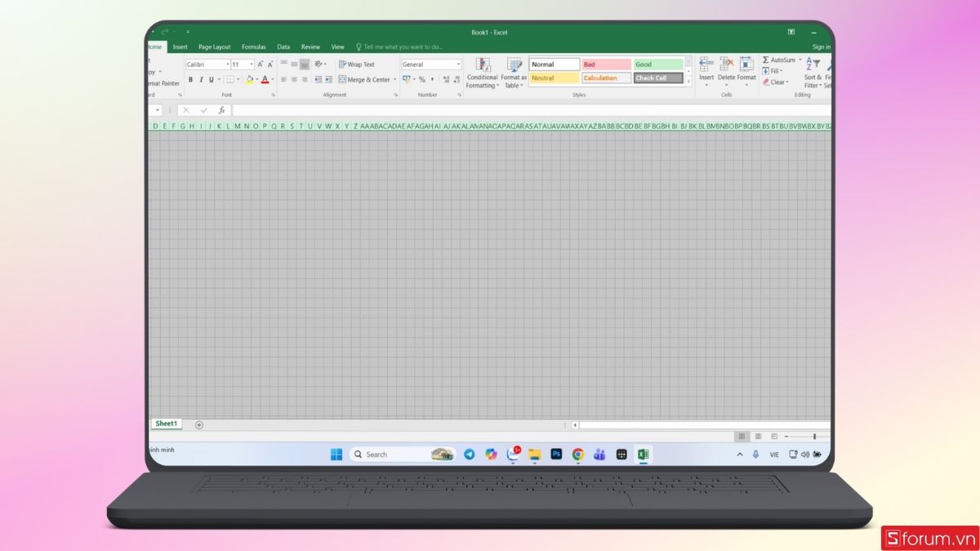Top-align cell contents

[284, 64]
